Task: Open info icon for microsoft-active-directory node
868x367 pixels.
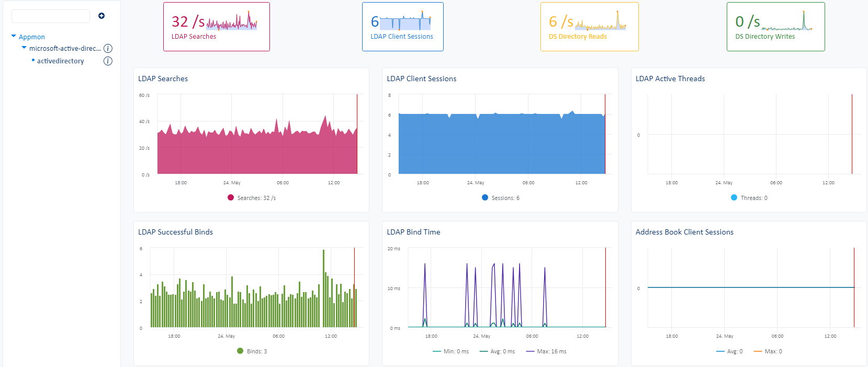Action: click(x=108, y=49)
